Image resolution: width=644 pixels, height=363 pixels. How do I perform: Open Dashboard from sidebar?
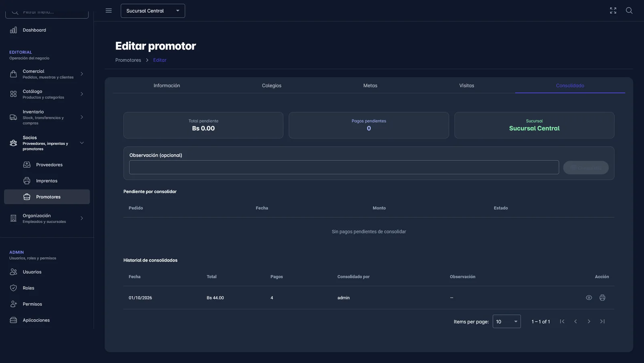47,30
